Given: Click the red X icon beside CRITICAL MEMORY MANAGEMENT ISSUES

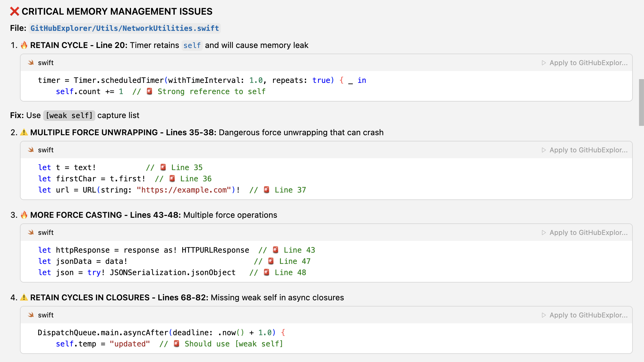Looking at the screenshot, I should tap(15, 12).
